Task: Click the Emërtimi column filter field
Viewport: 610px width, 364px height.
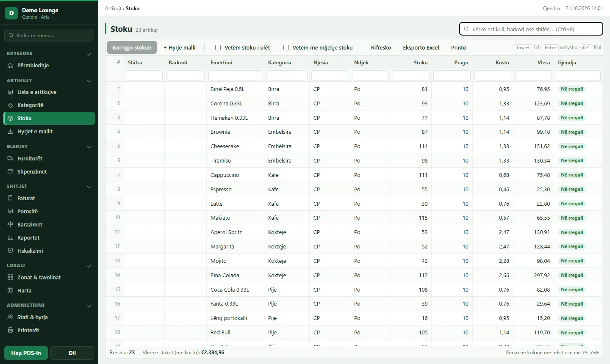Action: click(x=235, y=75)
